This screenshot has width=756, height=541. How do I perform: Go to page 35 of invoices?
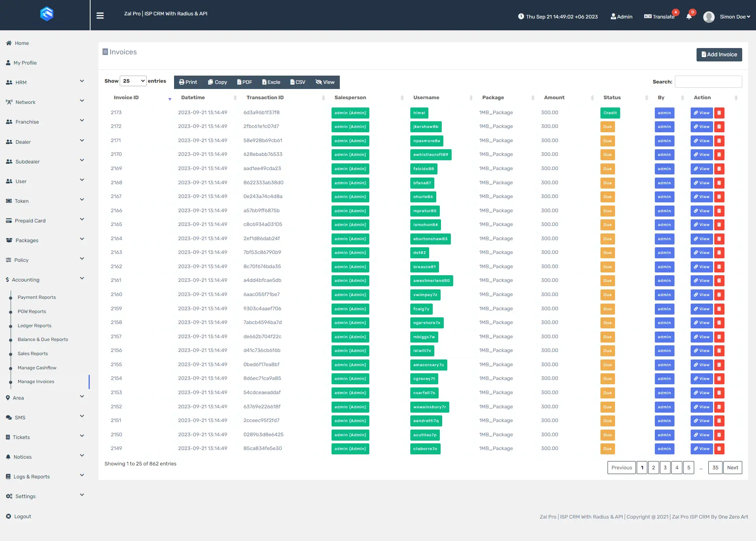[715, 468]
